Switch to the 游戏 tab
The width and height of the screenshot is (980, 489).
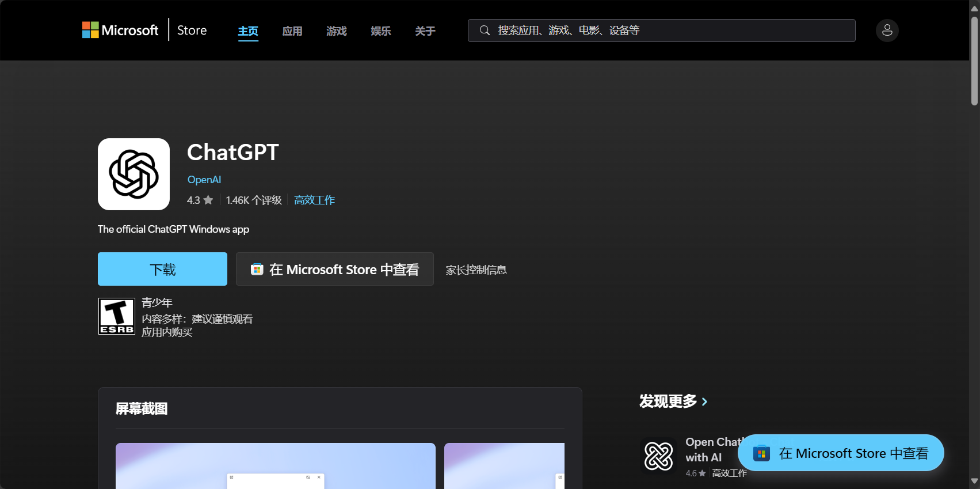tap(337, 31)
